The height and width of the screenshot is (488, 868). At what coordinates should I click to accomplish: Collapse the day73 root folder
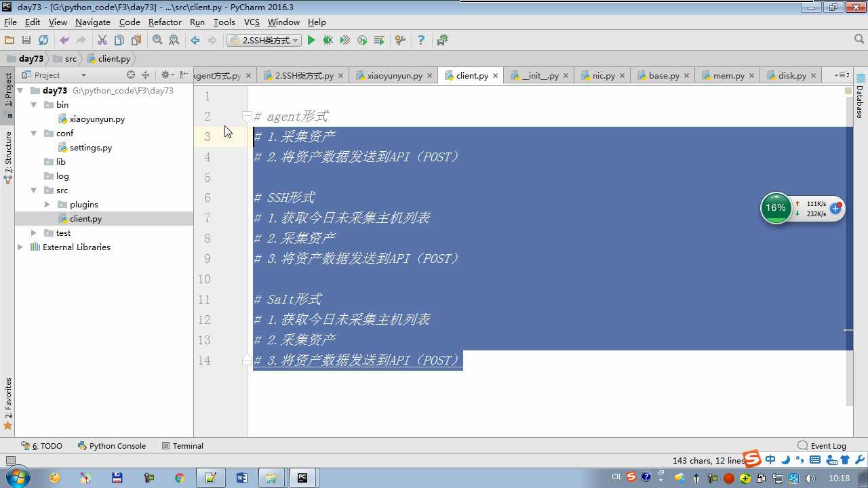(x=20, y=90)
